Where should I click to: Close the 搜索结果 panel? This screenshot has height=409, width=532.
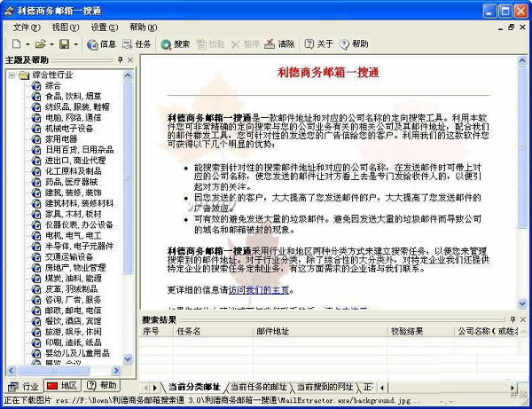pyautogui.click(x=523, y=319)
